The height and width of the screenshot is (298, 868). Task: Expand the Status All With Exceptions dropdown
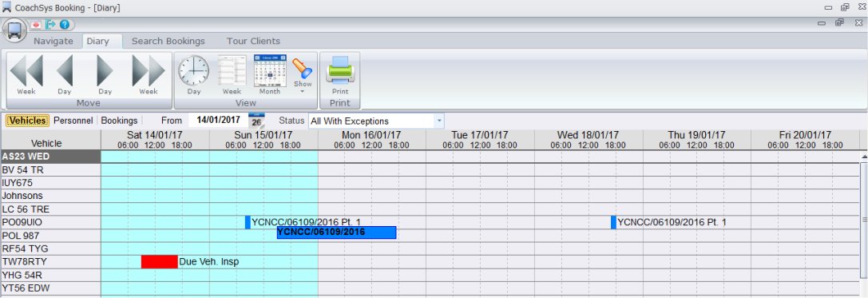point(376,121)
